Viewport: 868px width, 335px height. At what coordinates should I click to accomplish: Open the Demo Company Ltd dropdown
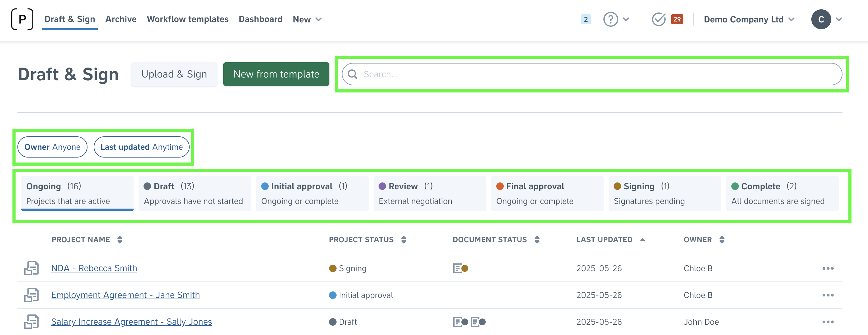(x=749, y=19)
